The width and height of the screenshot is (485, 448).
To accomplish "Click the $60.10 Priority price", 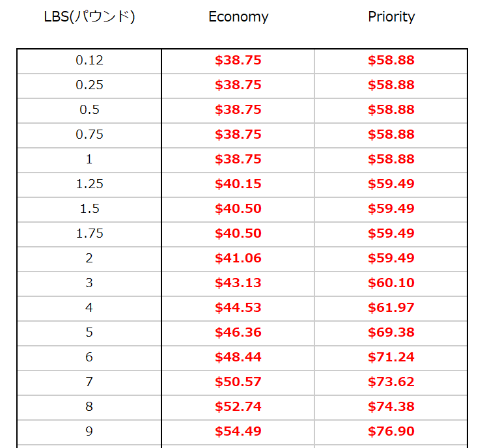I will click(391, 283).
